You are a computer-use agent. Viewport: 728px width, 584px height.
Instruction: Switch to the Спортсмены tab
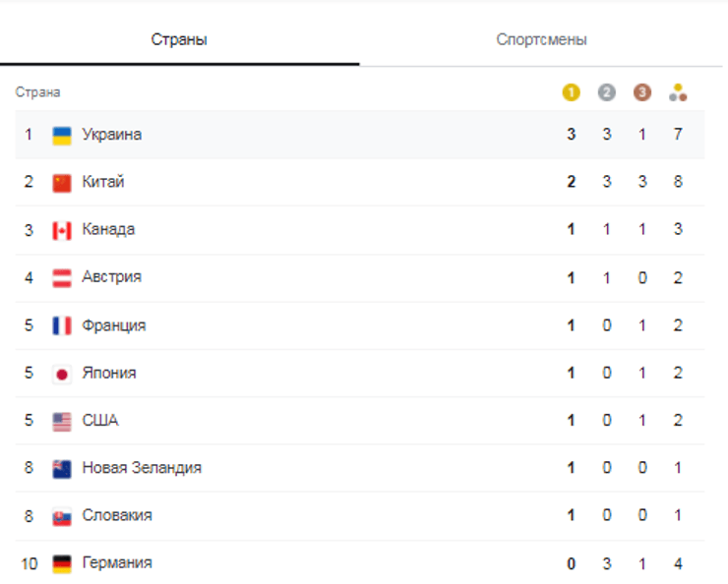(542, 40)
